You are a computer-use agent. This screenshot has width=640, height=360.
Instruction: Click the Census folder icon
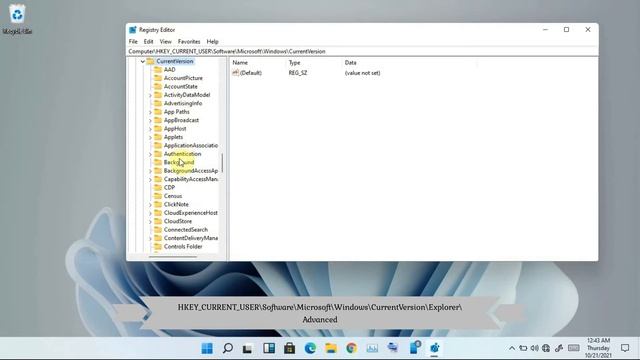pos(158,196)
